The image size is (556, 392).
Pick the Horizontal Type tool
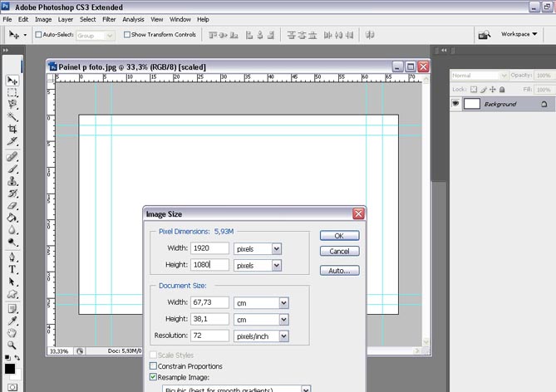click(12, 269)
